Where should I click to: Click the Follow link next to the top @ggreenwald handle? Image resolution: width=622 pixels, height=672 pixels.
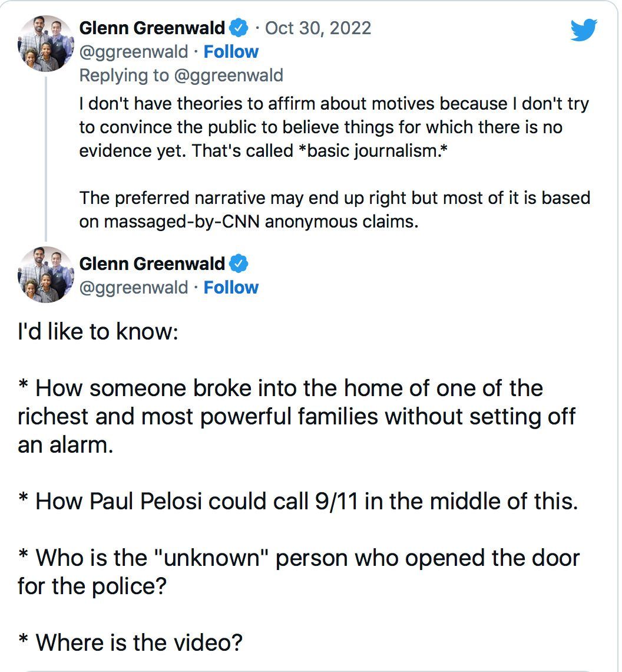pos(231,52)
